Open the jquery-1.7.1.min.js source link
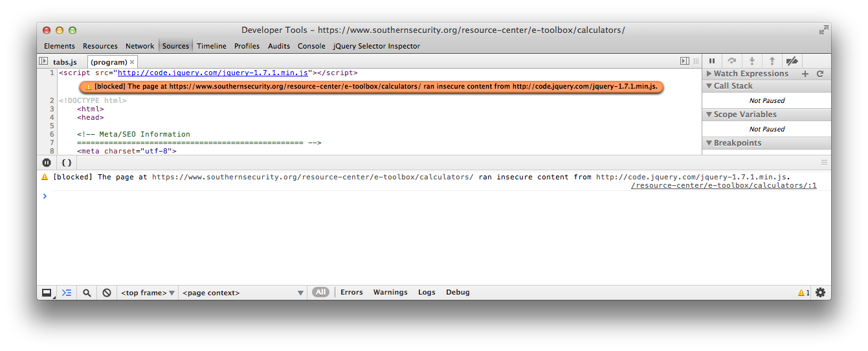Image resolution: width=868 pixels, height=351 pixels. [x=213, y=73]
